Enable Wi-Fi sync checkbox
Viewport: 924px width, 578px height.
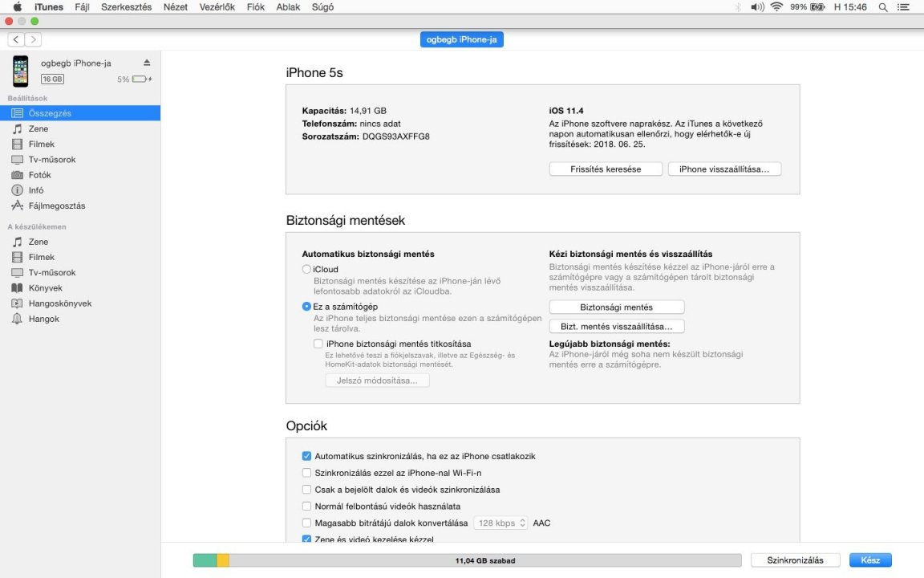(x=306, y=472)
